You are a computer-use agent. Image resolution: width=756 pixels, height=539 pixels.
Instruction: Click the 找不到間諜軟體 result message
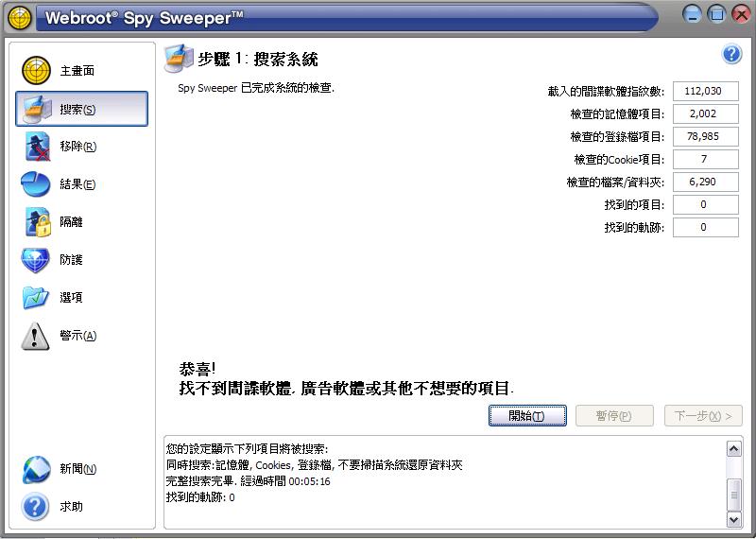346,388
